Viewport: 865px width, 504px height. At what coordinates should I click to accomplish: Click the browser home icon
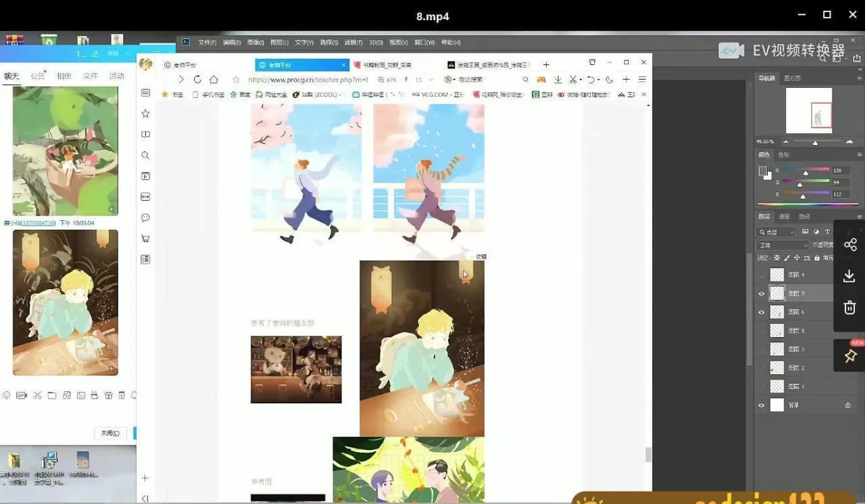tap(214, 79)
